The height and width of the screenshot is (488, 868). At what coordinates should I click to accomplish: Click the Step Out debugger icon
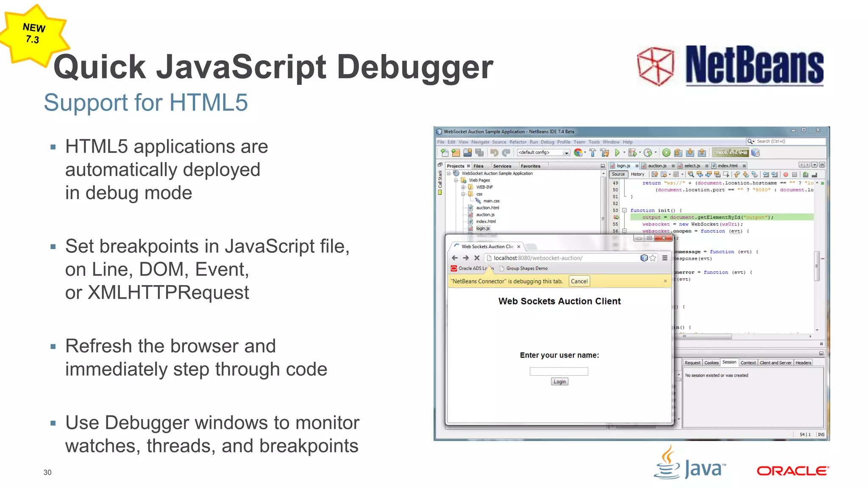pos(702,152)
